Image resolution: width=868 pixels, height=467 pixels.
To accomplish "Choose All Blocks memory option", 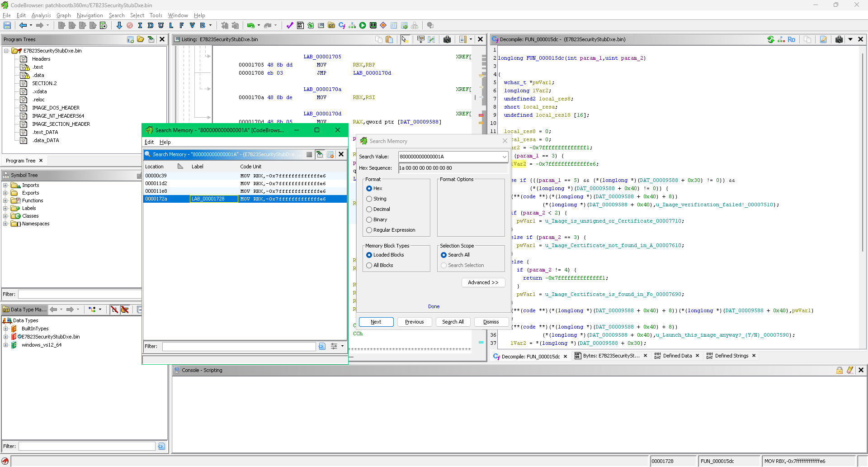I will (369, 265).
